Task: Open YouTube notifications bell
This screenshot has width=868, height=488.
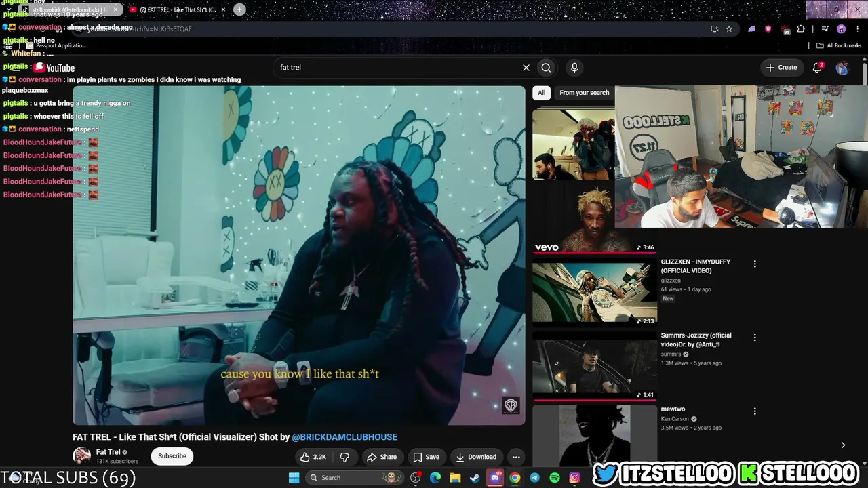Action: 817,68
